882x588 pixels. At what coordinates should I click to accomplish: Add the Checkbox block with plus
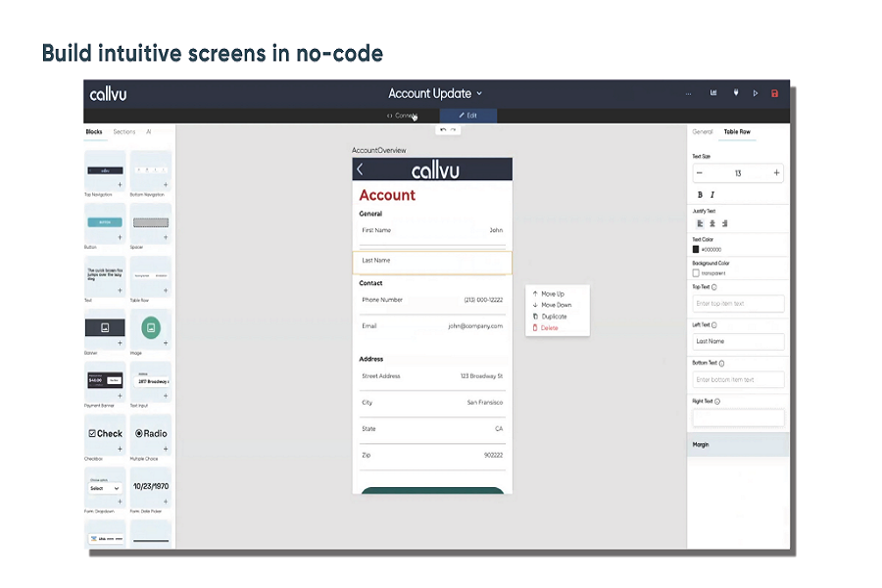(x=120, y=449)
